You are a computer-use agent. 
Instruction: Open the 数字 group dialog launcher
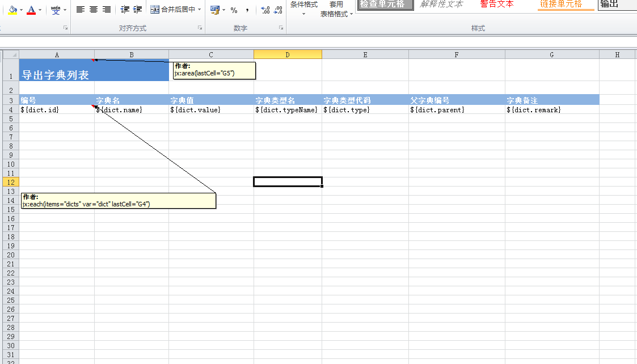[281, 28]
